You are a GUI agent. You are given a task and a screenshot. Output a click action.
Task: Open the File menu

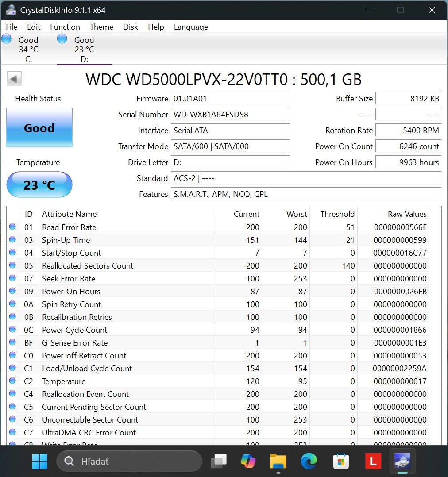tap(12, 27)
